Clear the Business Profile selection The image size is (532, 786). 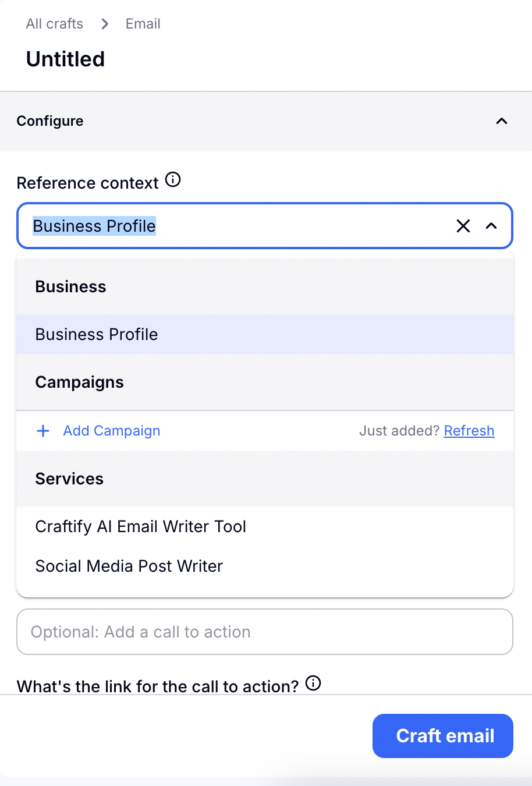pyautogui.click(x=463, y=226)
